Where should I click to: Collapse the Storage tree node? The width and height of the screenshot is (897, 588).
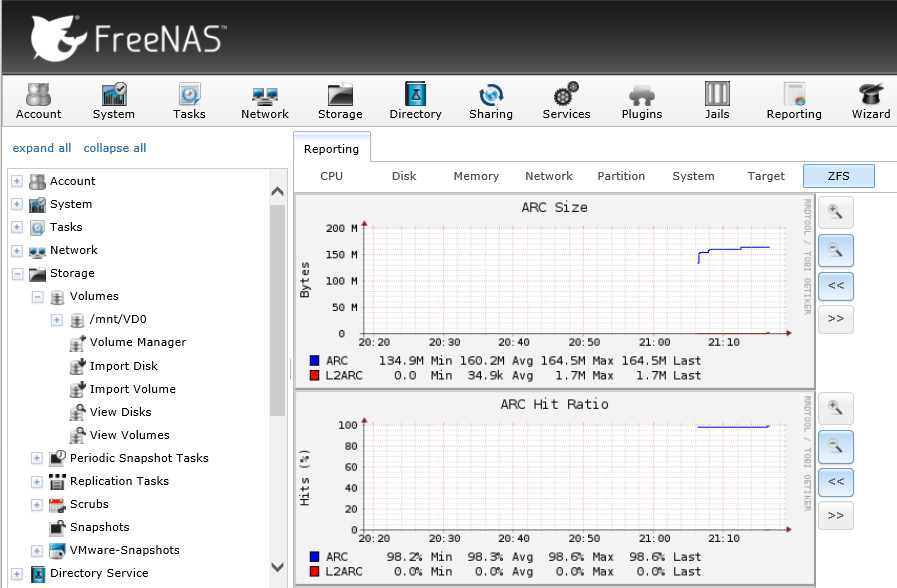17,274
